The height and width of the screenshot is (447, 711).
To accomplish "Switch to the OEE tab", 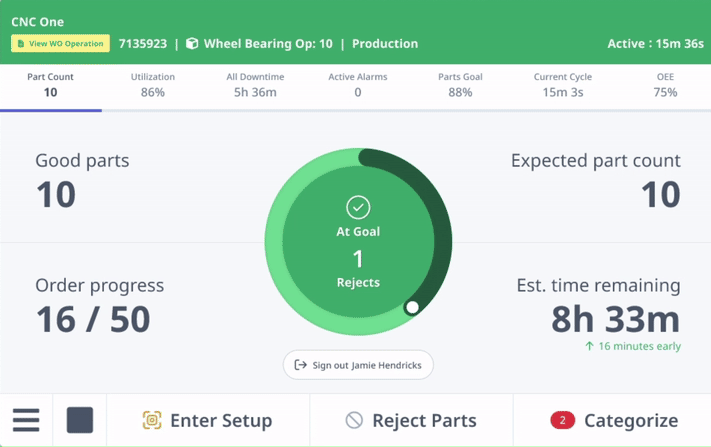I will coord(665,85).
